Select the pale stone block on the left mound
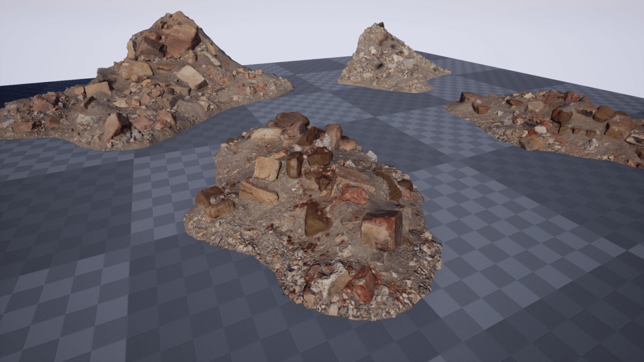Screen dimensions: 644x362 pyautogui.click(x=189, y=76)
